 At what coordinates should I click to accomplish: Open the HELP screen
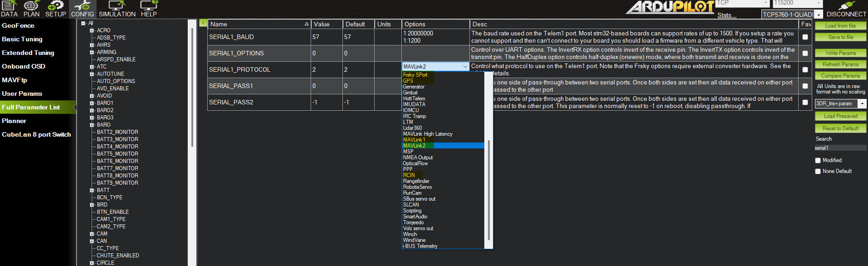(x=149, y=9)
